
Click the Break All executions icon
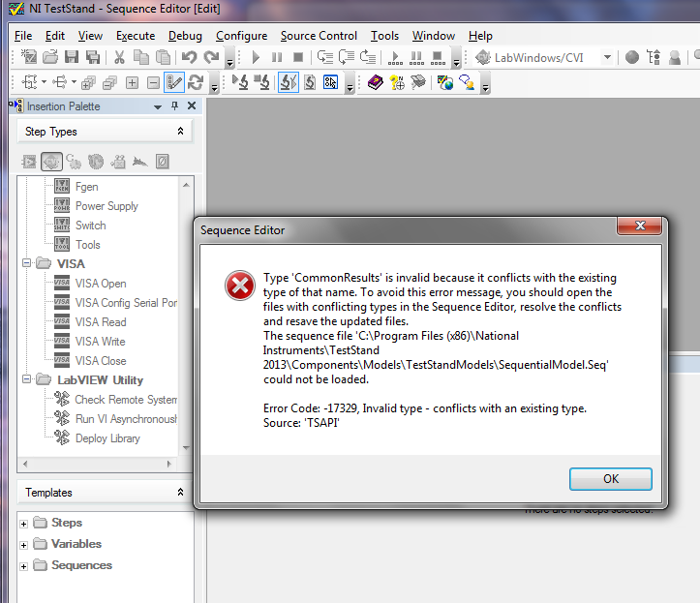pos(416,57)
